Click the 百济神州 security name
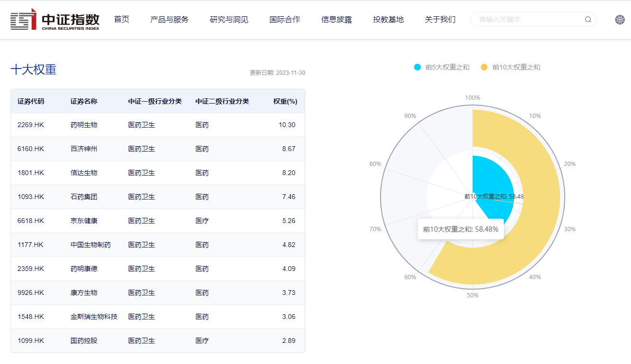The width and height of the screenshot is (631, 364). (x=84, y=149)
